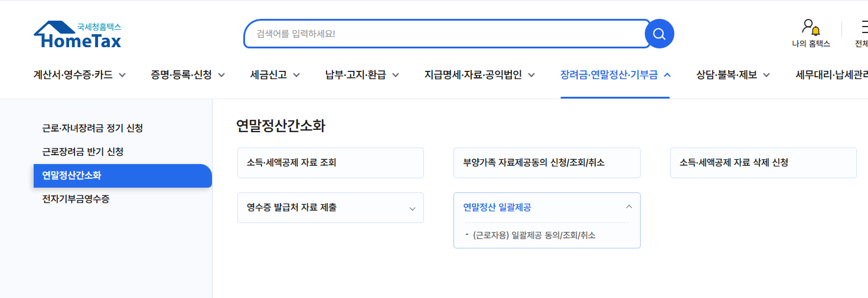Click 영수증 발급처 자료 제출 label
Screen dimensions: 868x298
click(292, 208)
